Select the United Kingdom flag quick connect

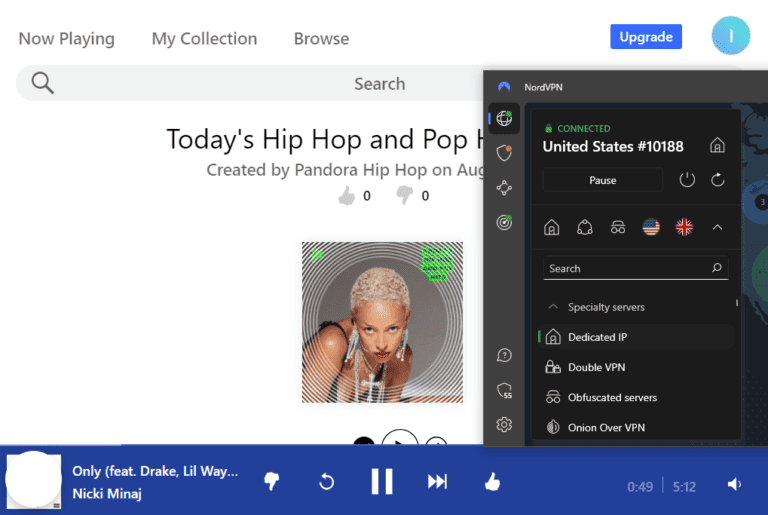point(684,227)
